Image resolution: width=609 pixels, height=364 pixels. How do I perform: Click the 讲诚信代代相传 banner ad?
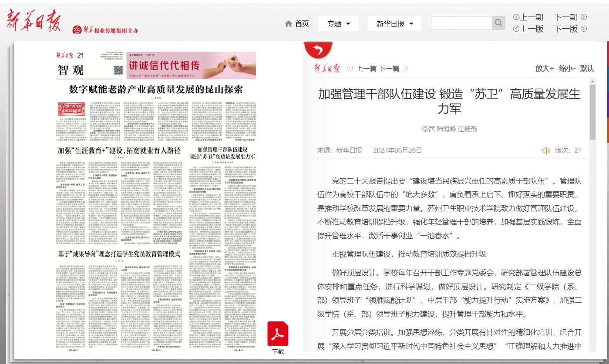tap(192, 65)
